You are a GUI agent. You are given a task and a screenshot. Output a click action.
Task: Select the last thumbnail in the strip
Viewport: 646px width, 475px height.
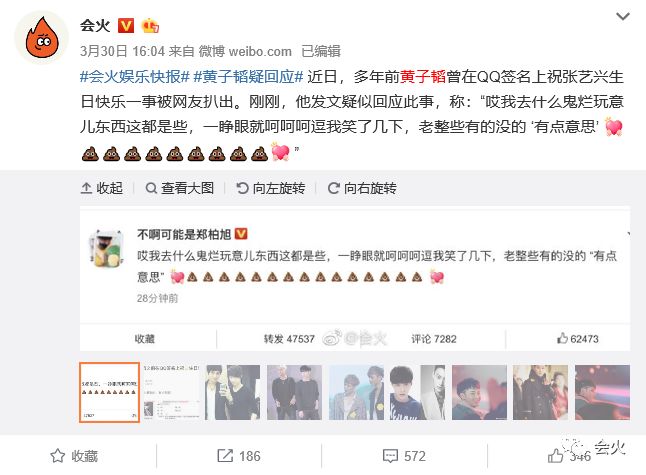[602, 392]
